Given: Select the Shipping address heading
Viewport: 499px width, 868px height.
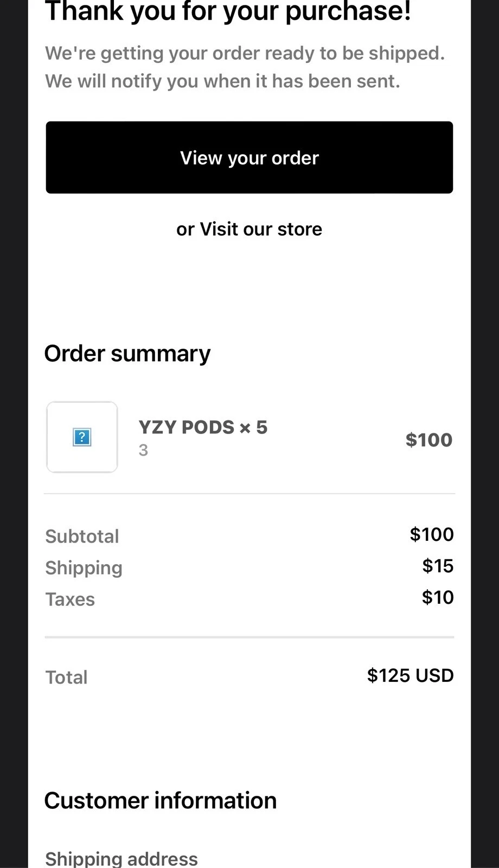Looking at the screenshot, I should tap(121, 857).
